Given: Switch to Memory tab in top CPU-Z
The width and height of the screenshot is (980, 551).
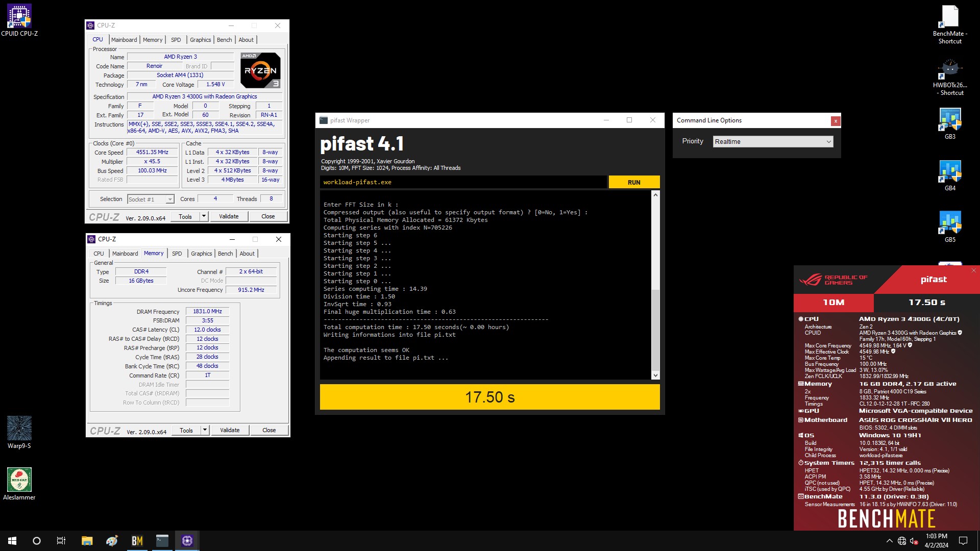Looking at the screenshot, I should 153,40.
